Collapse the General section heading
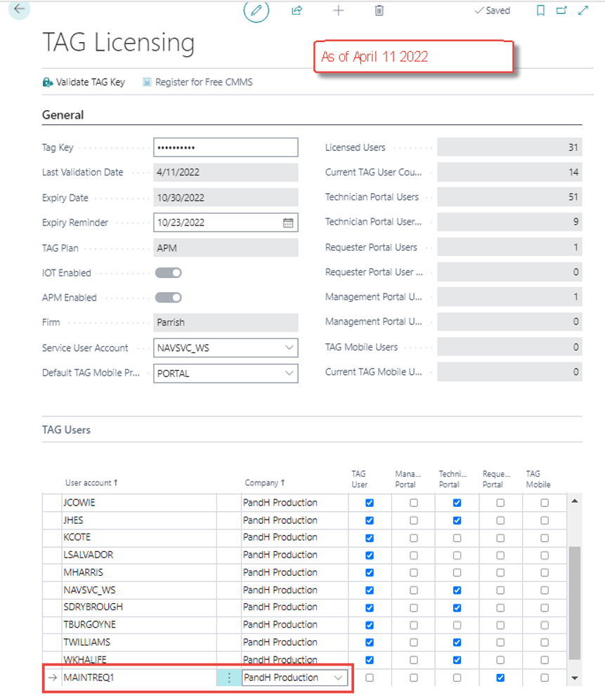The image size is (605, 700). pos(63,115)
